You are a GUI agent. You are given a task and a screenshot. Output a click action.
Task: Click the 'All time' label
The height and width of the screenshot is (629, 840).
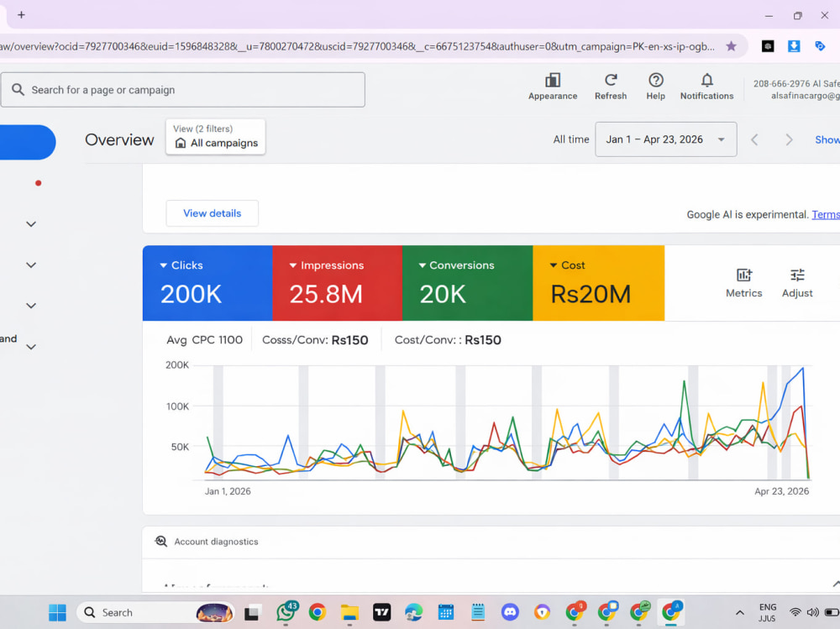[571, 139]
